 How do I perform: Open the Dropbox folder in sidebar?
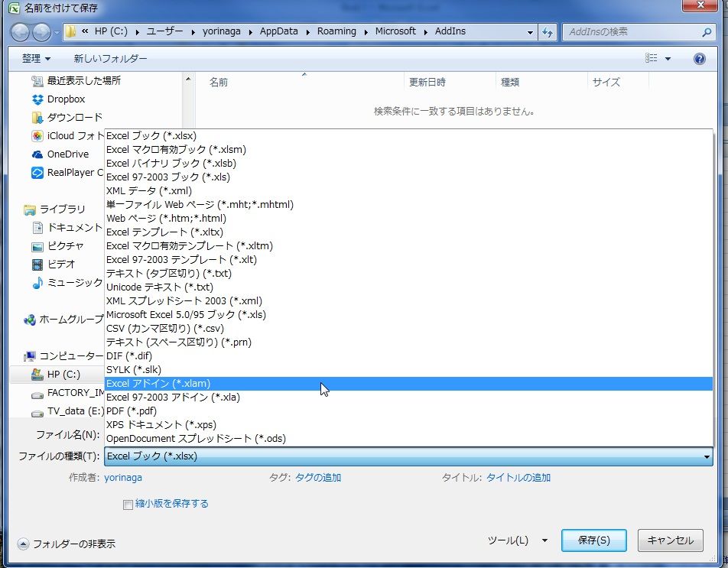click(58, 99)
